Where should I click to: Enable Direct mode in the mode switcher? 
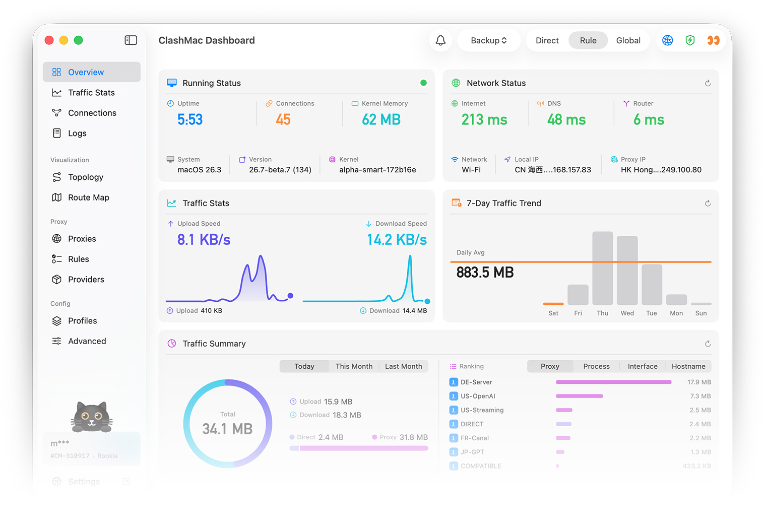point(547,40)
